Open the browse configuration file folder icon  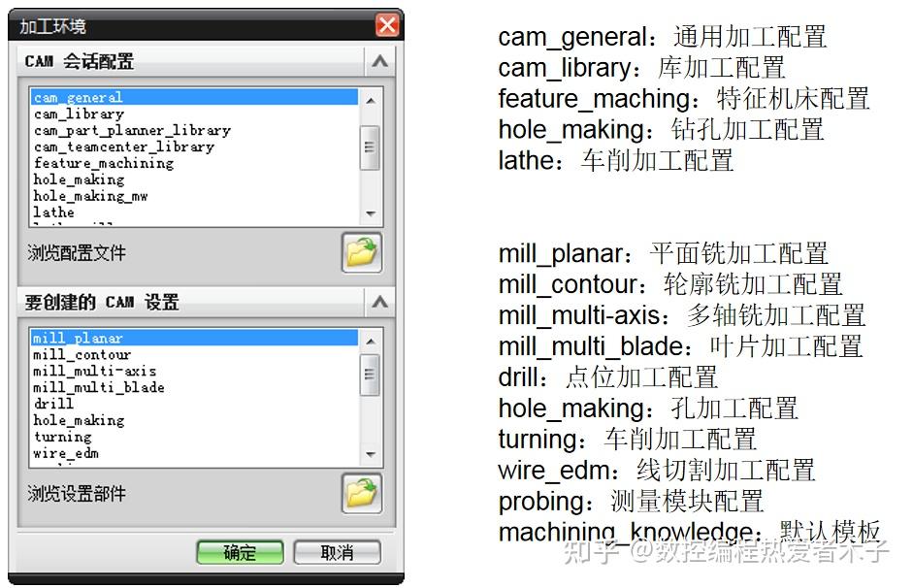[x=362, y=252]
